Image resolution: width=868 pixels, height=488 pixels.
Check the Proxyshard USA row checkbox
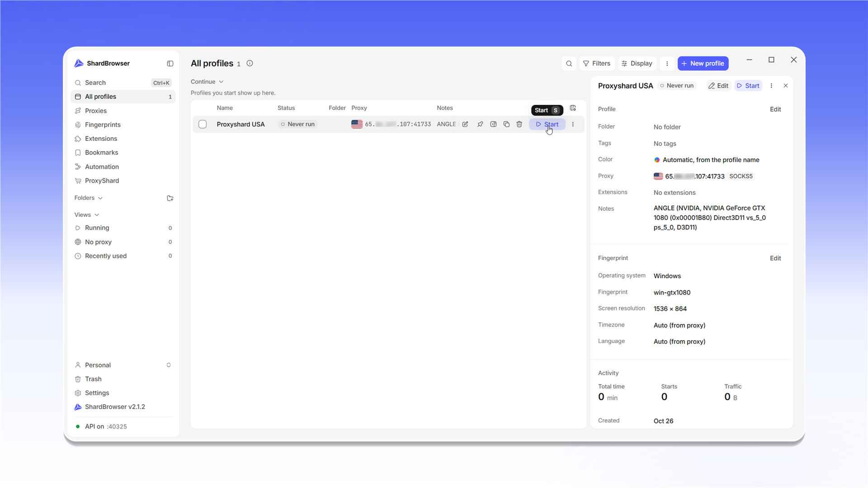[x=203, y=124]
